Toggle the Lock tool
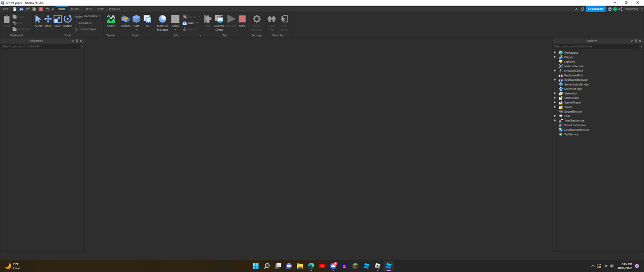Viewport: 644px width, 272px height. (189, 22)
